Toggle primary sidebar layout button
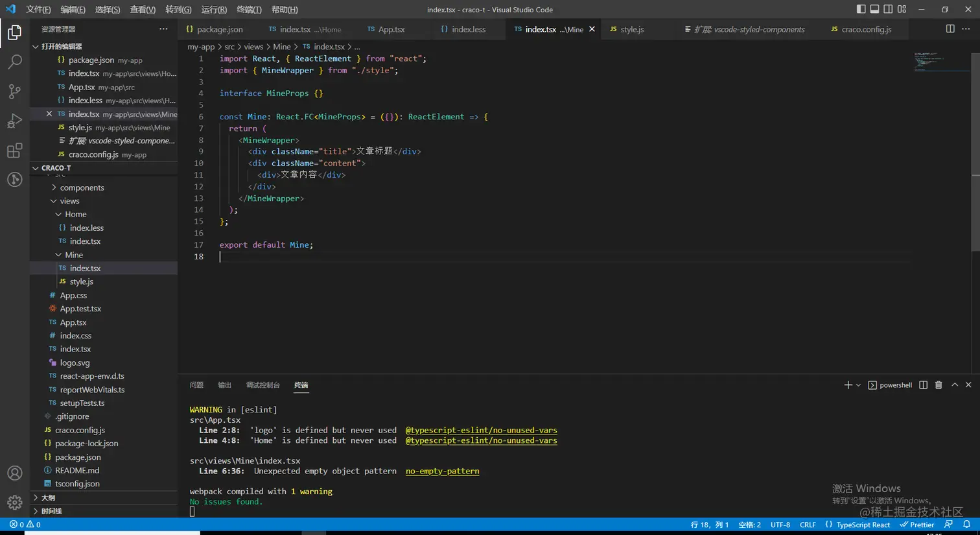The width and height of the screenshot is (980, 535). pos(861,9)
